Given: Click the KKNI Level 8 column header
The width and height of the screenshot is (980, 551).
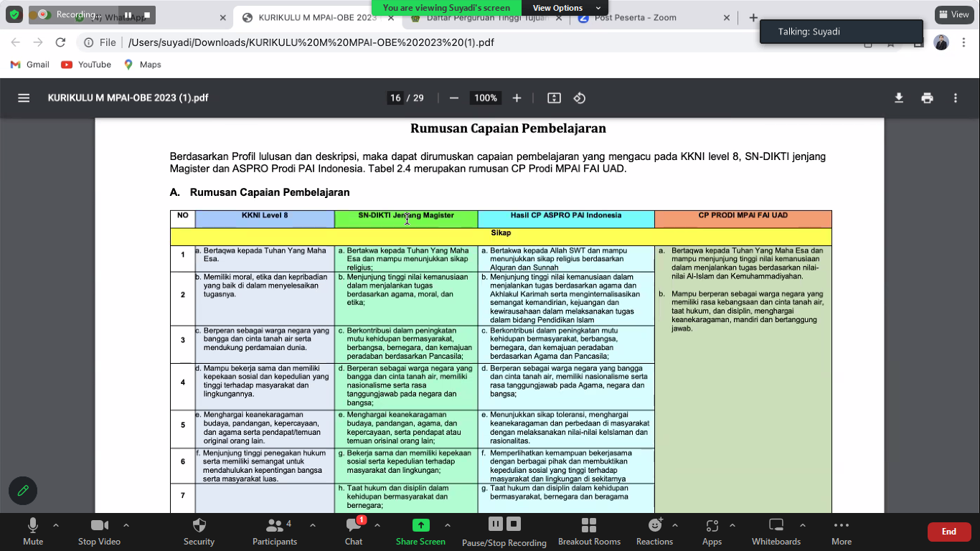Looking at the screenshot, I should [x=265, y=219].
